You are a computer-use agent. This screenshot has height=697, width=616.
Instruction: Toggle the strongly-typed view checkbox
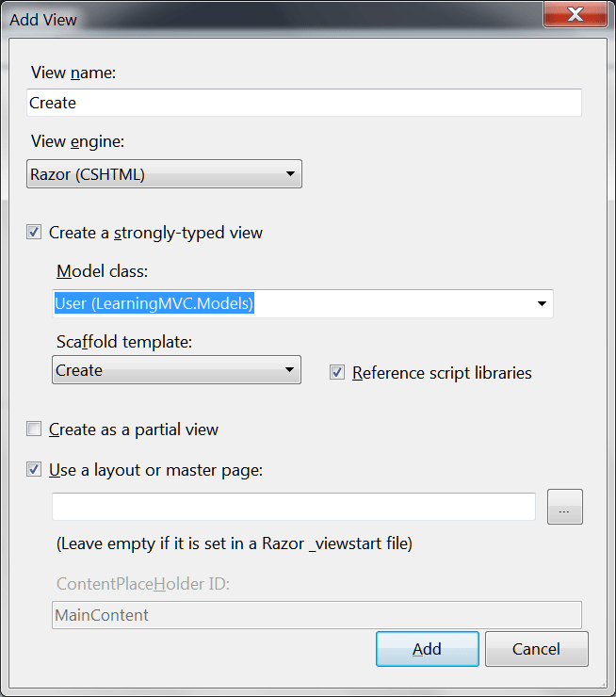click(x=35, y=232)
